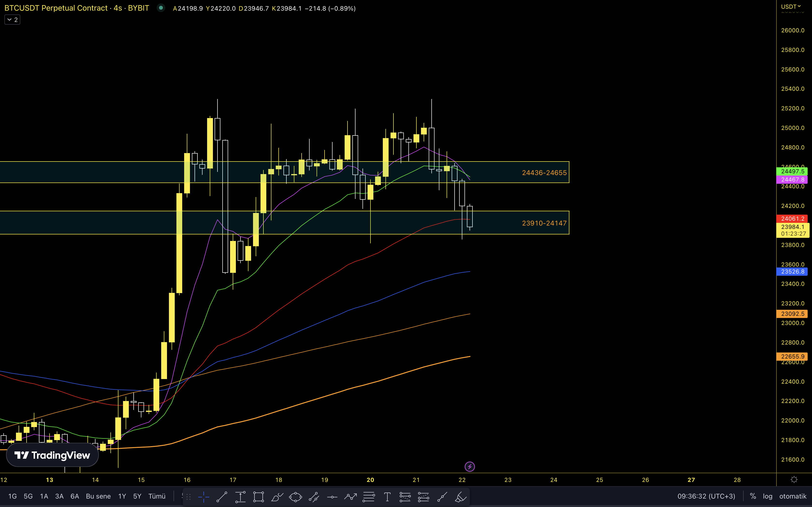Click the BTCUSDT Perpetual Contract symbol title
Image resolution: width=812 pixels, height=507 pixels.
coord(56,8)
